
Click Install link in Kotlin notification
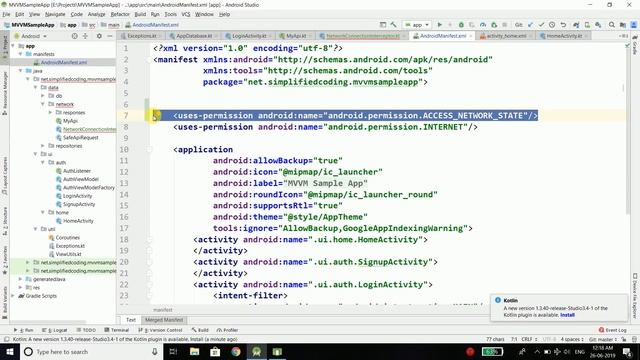(x=567, y=315)
